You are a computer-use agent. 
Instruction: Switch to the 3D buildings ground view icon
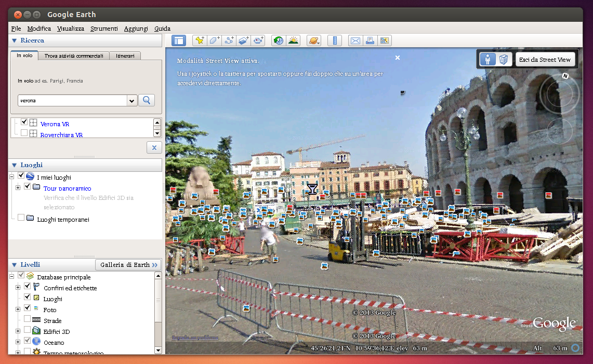pos(504,59)
